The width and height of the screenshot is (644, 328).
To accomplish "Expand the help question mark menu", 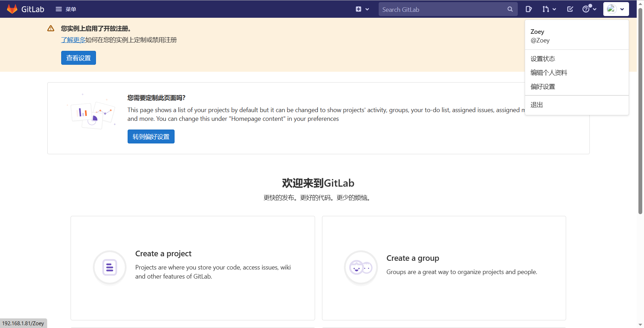I will [x=589, y=9].
